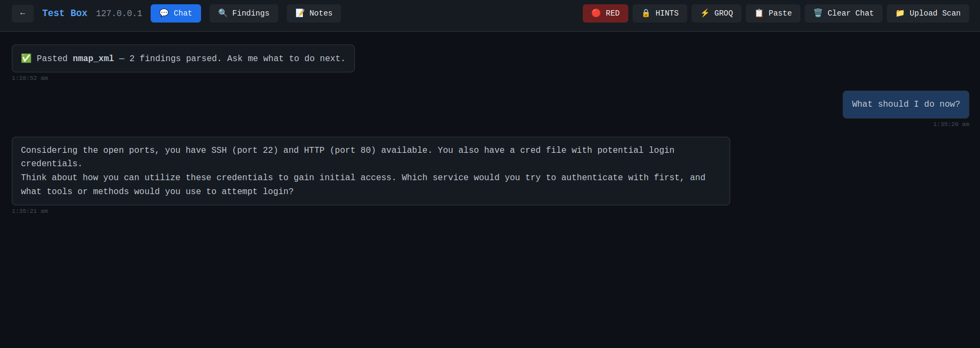Click the folder icon on Upload Scan
This screenshot has width=980, height=348.
900,13
